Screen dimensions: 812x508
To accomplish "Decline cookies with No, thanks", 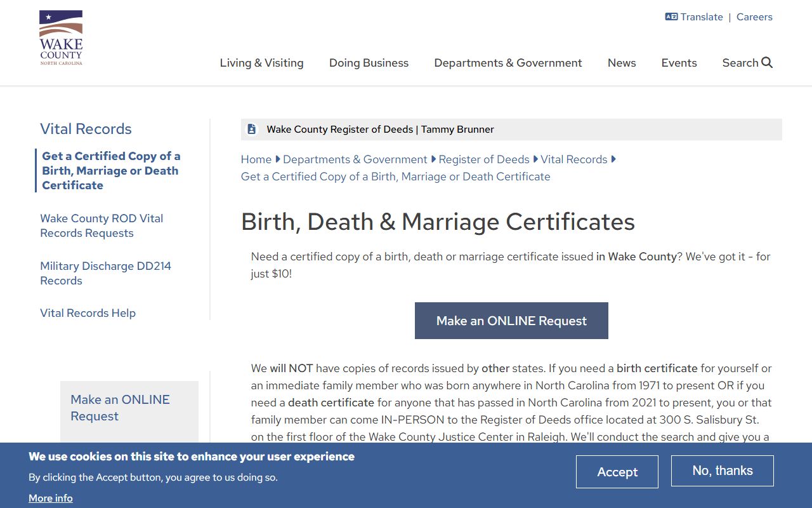I will point(723,471).
